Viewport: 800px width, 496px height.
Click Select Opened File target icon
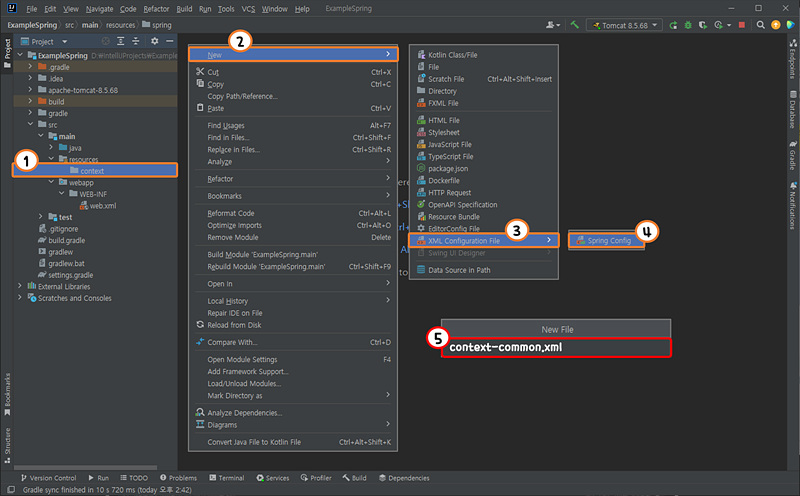point(106,41)
